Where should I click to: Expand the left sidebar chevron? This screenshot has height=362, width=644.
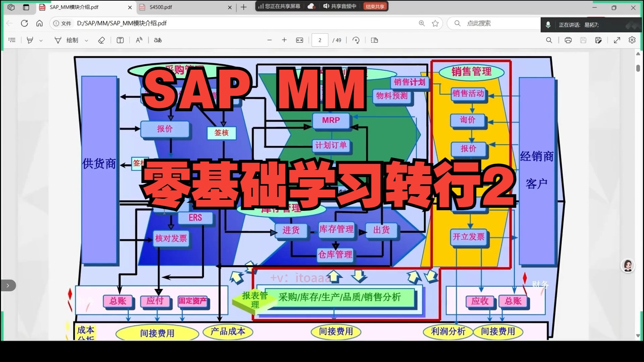pyautogui.click(x=8, y=286)
